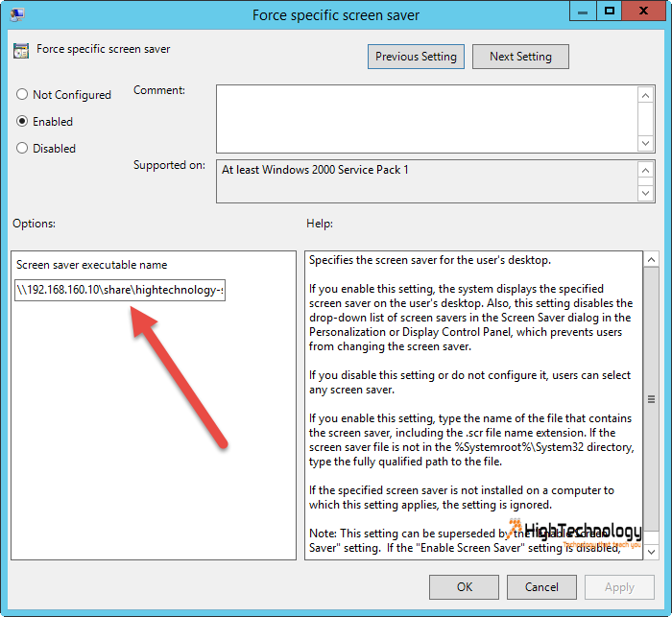Click the 'Force specific screen saver' heading text
672x617 pixels.
104,49
